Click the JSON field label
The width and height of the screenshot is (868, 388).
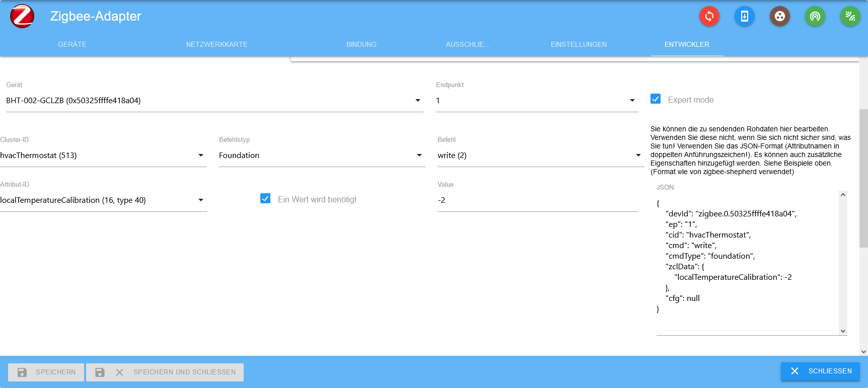point(665,187)
